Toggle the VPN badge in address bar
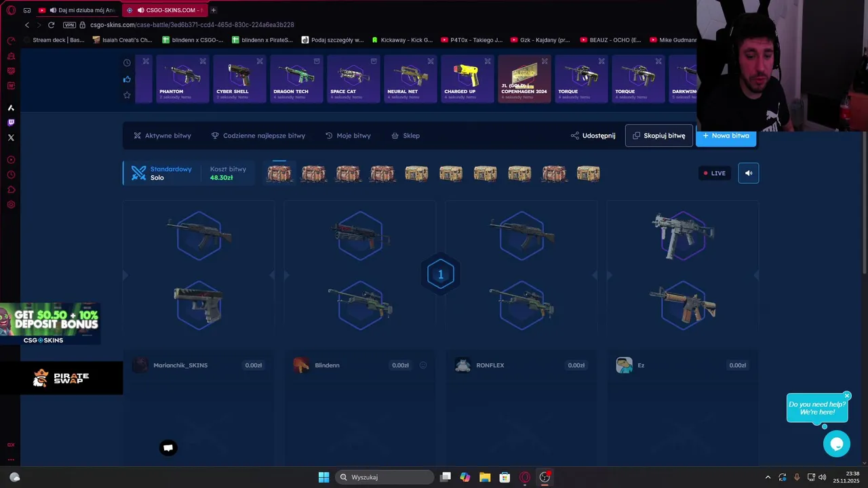 (x=69, y=25)
